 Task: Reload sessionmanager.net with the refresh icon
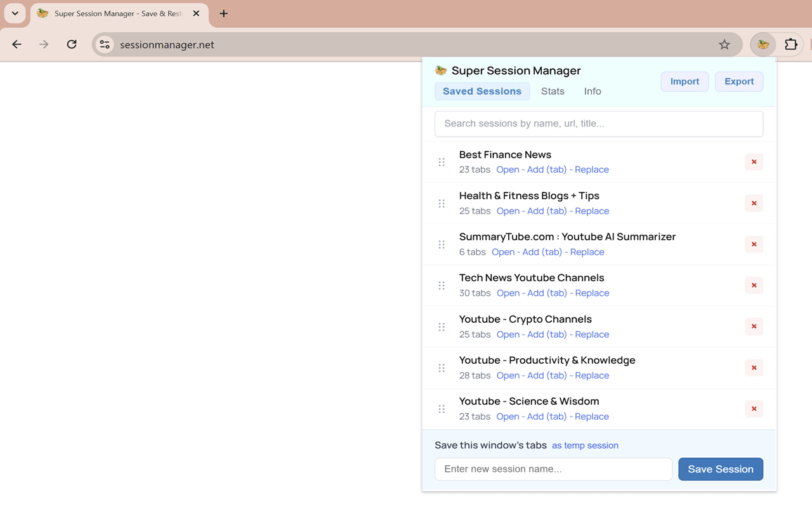click(x=72, y=44)
